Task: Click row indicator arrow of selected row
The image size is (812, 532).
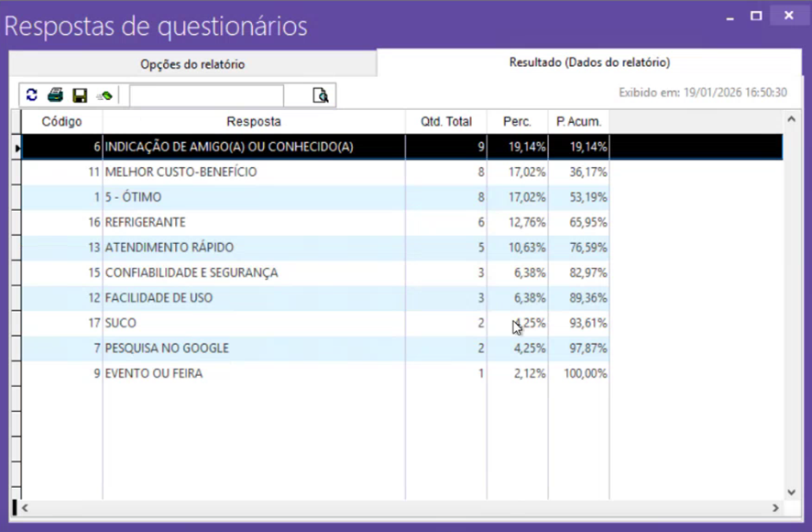Action: [x=16, y=148]
